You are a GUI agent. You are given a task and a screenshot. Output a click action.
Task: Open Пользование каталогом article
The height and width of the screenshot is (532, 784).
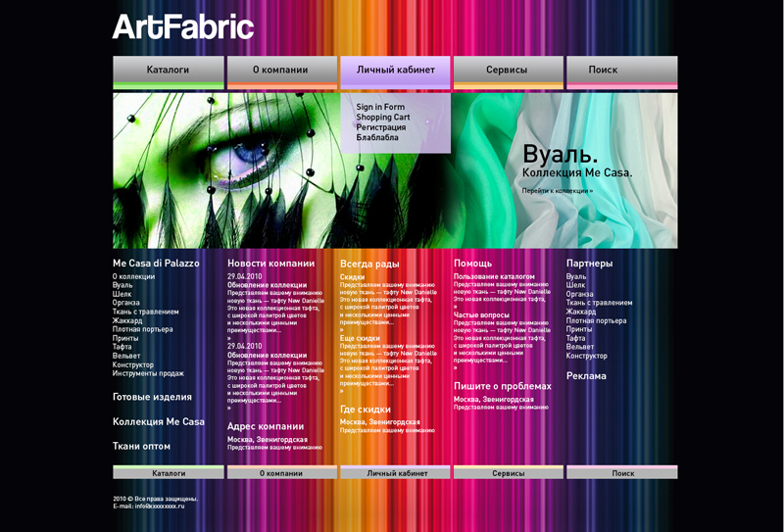coord(494,276)
